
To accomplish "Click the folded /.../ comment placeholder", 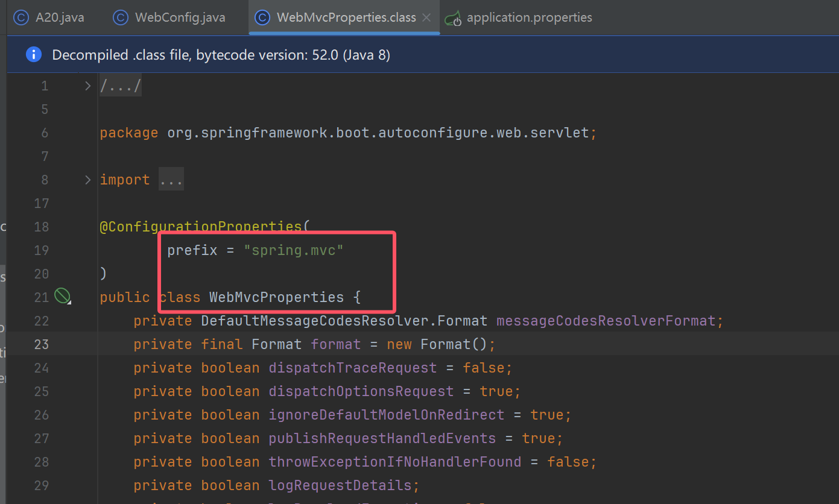I will [x=121, y=86].
